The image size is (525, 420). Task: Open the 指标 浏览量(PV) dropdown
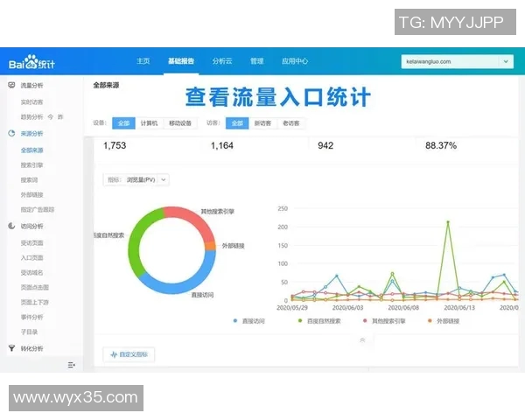click(x=136, y=180)
